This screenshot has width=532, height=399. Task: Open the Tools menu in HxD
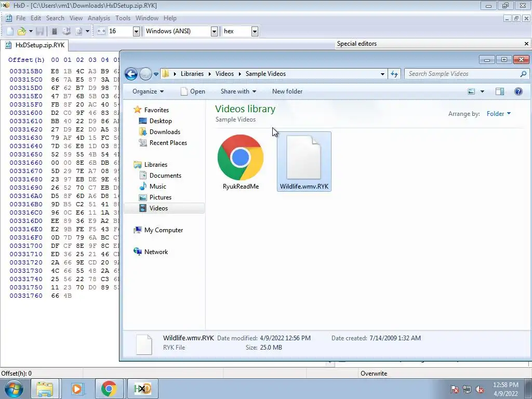pos(123,18)
